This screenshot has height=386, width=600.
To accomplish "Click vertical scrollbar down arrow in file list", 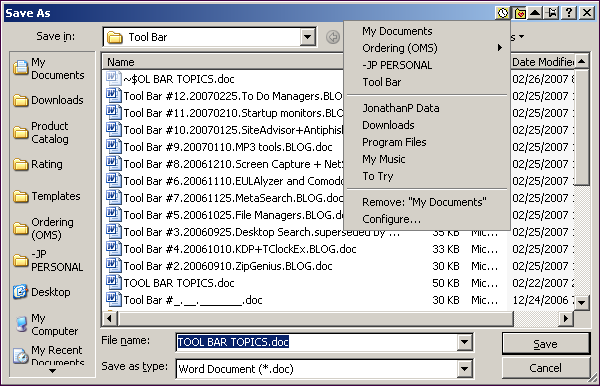I will (582, 303).
